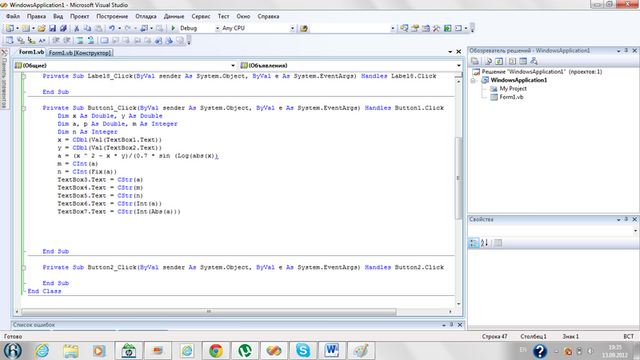This screenshot has width=640, height=360.
Task: Select Form1.vb in Solution Explorer
Action: click(511, 97)
